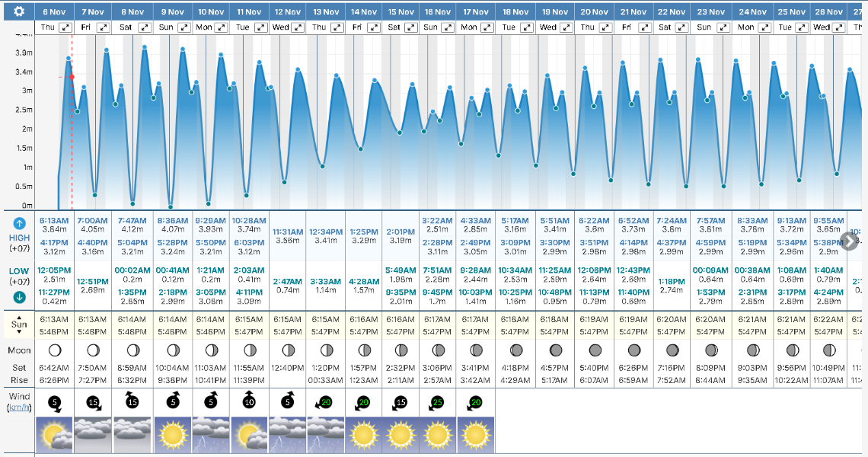Click the 14 Nov date header
Viewport: 868px width, 457px height.
coord(364,11)
